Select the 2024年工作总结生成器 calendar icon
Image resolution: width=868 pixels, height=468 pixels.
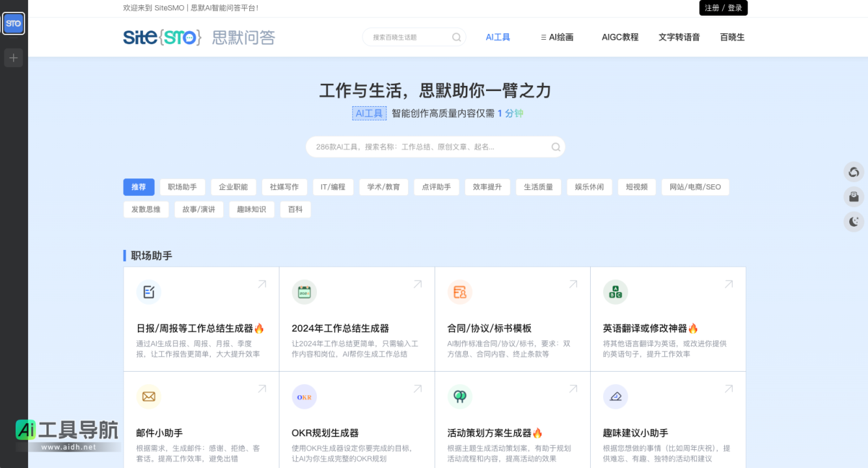point(305,292)
